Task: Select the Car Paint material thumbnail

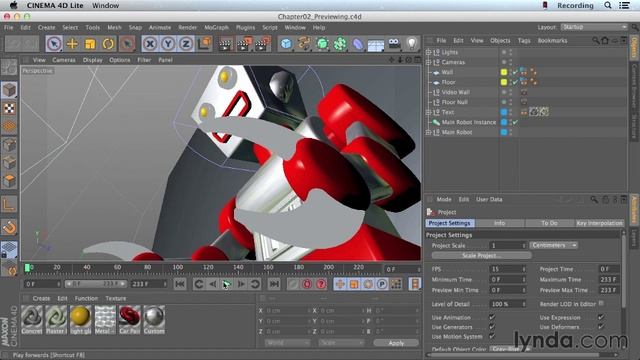Action: tap(129, 320)
